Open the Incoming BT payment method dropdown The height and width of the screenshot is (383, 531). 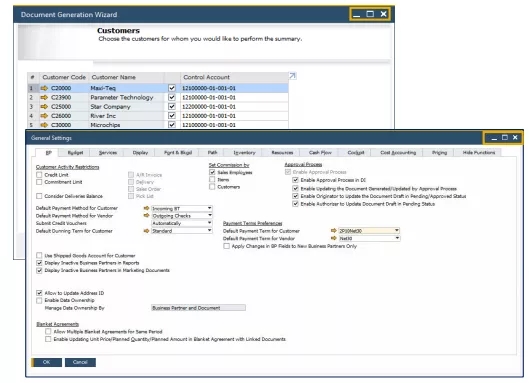click(209, 208)
